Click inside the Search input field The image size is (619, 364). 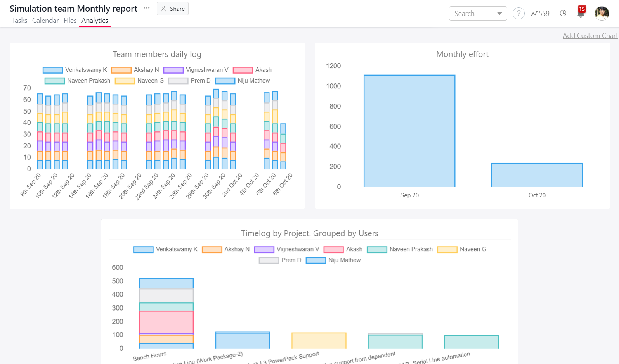point(473,14)
